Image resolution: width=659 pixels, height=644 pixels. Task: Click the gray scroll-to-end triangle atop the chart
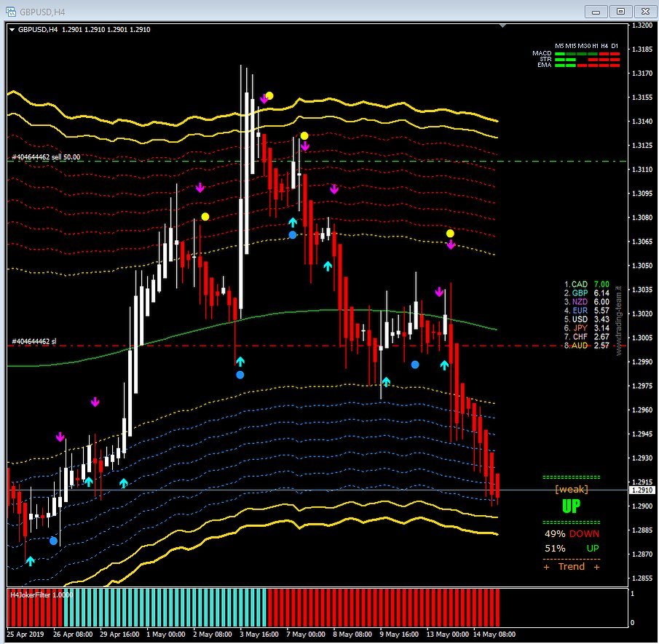point(502,25)
